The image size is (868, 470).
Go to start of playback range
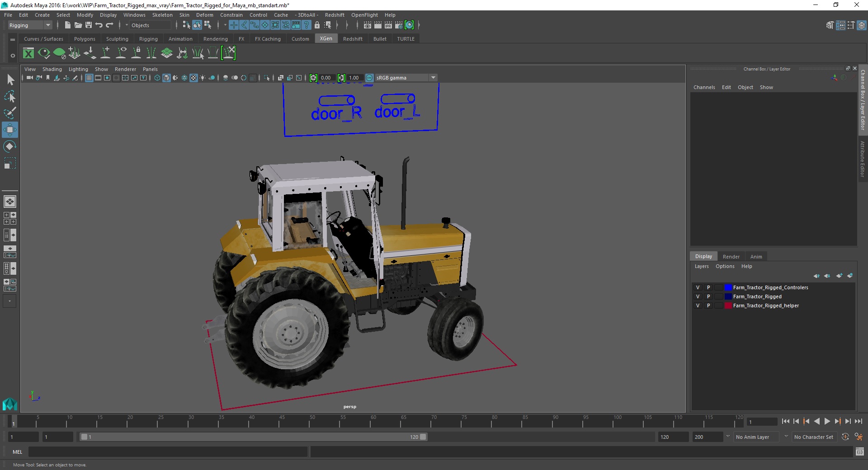pyautogui.click(x=785, y=421)
